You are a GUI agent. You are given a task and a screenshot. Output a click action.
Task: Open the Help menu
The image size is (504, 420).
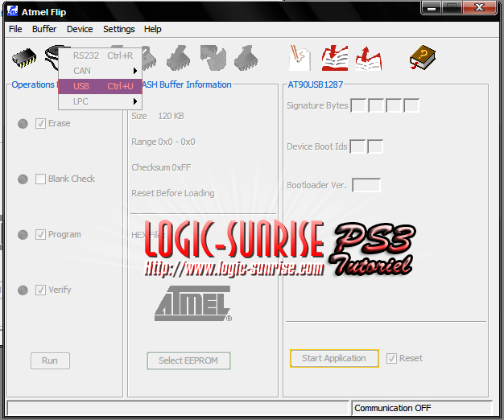pyautogui.click(x=153, y=29)
